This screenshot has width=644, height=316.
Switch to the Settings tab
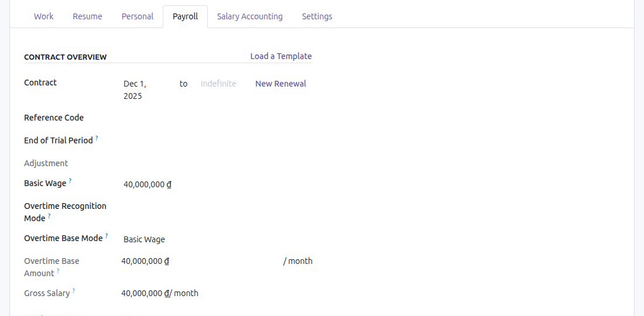pos(317,16)
